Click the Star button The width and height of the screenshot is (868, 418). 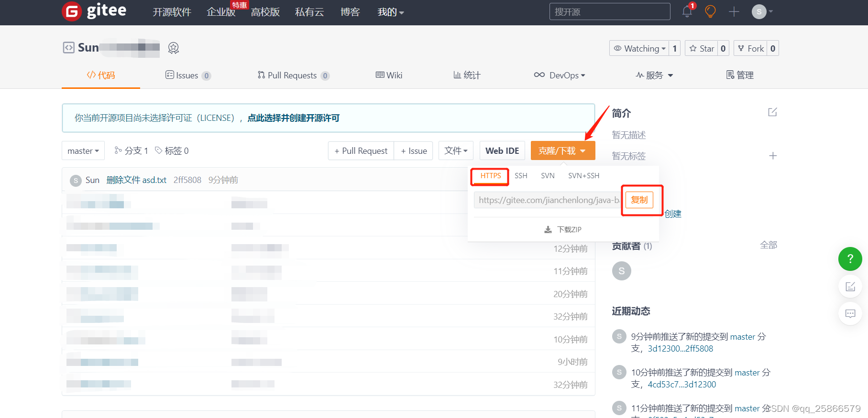pyautogui.click(x=701, y=48)
